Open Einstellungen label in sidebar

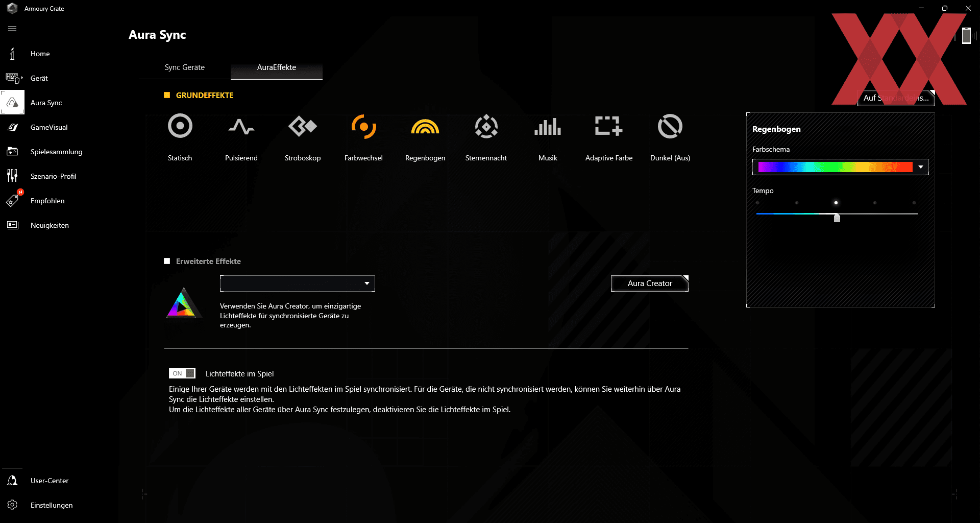52,505
